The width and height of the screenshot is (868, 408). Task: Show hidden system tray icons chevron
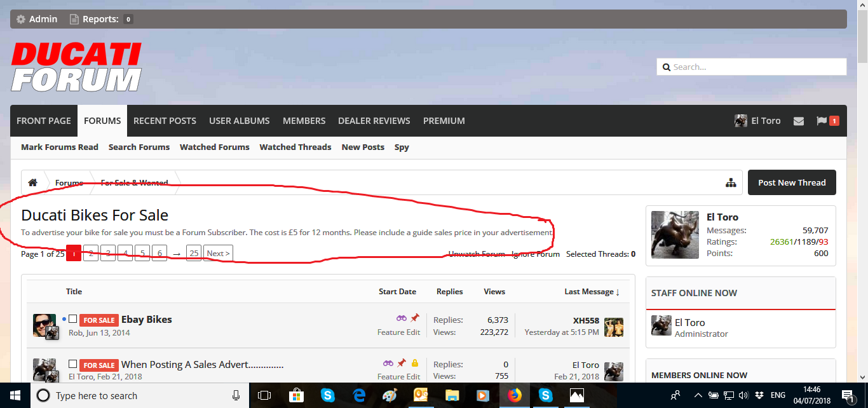pos(698,395)
